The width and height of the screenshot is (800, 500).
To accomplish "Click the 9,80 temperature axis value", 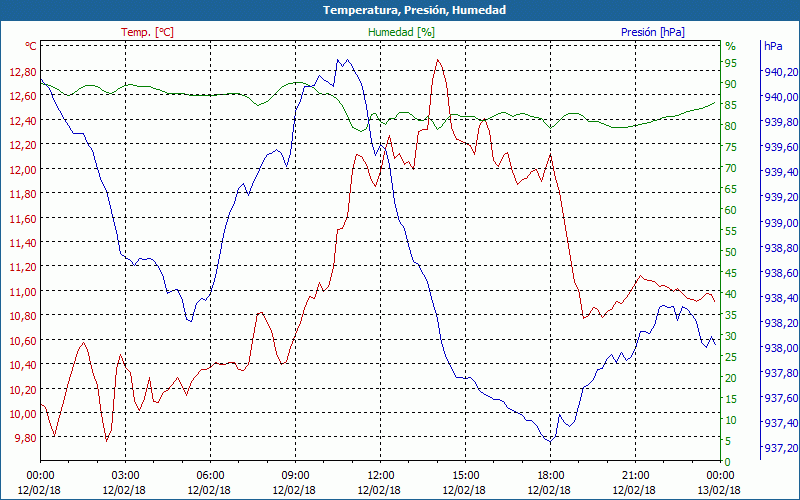I will click(26, 438).
